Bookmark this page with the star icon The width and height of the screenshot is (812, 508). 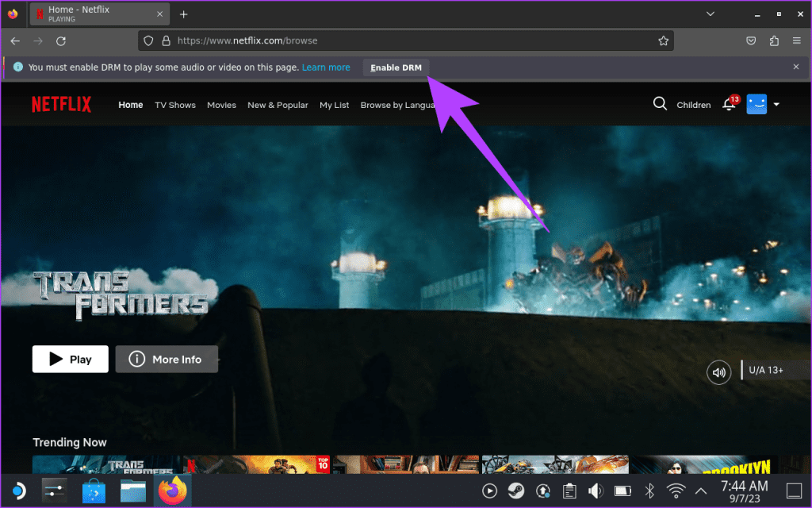664,40
